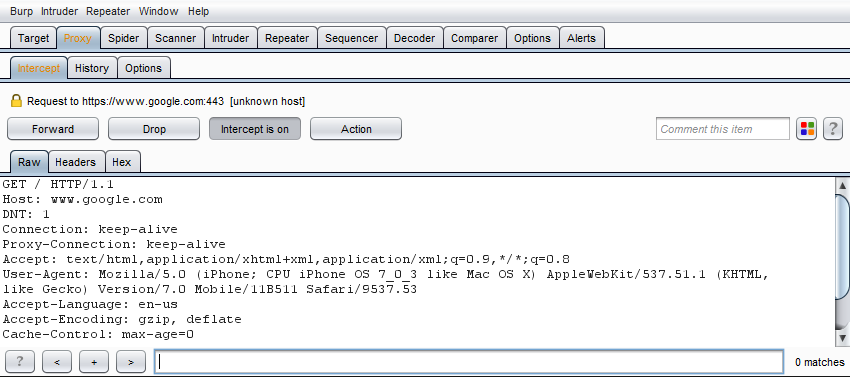Focus the search text field

469,362
